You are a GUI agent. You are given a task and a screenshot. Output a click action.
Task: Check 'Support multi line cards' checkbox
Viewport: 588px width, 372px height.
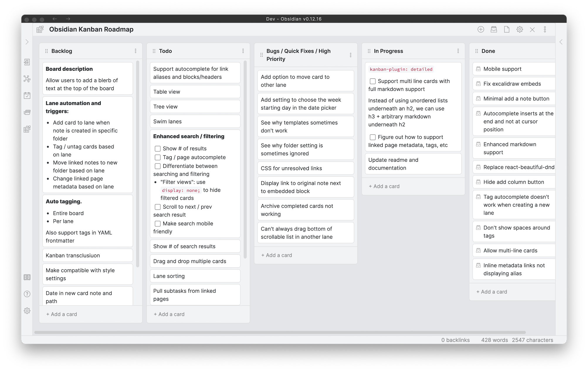click(x=372, y=81)
